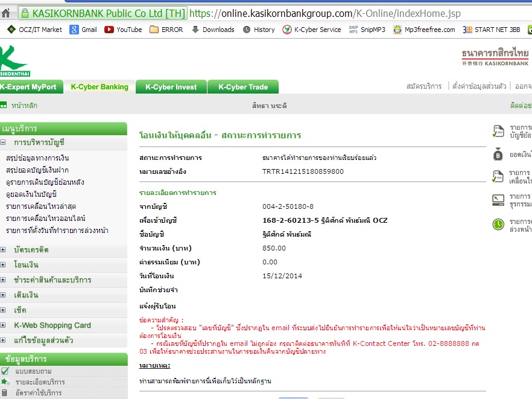
Task: Expand the K-Web Shopping Card section
Action: click(2, 325)
